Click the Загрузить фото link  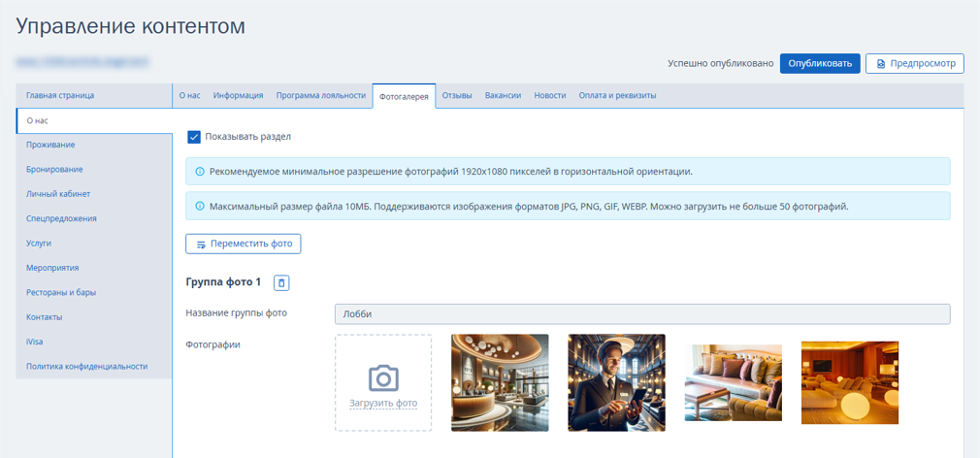point(383,403)
